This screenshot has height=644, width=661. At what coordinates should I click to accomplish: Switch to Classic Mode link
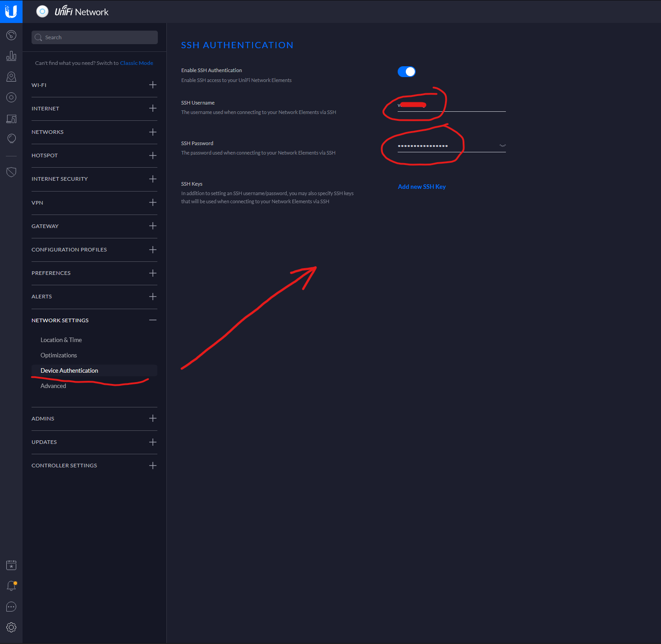pos(136,63)
